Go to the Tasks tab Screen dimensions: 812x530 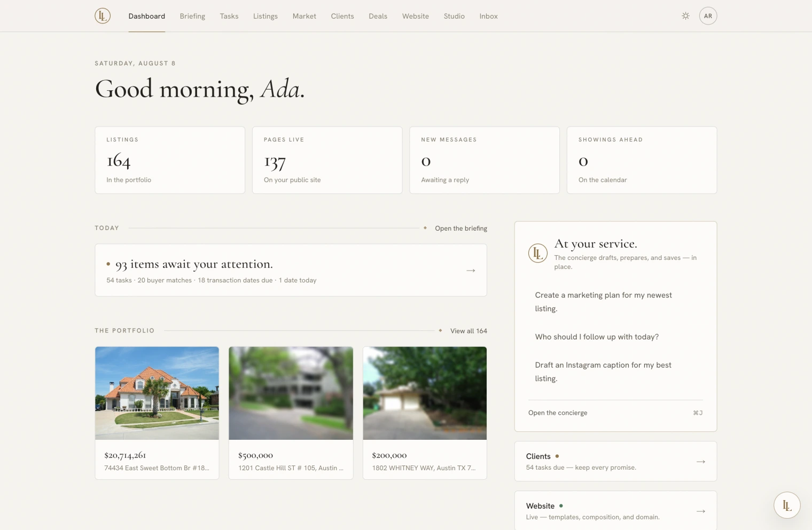229,16
